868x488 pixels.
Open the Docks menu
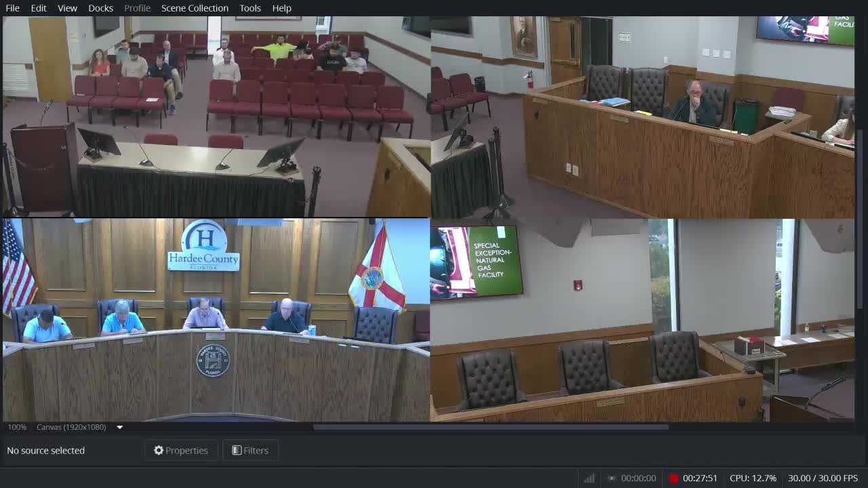point(100,8)
